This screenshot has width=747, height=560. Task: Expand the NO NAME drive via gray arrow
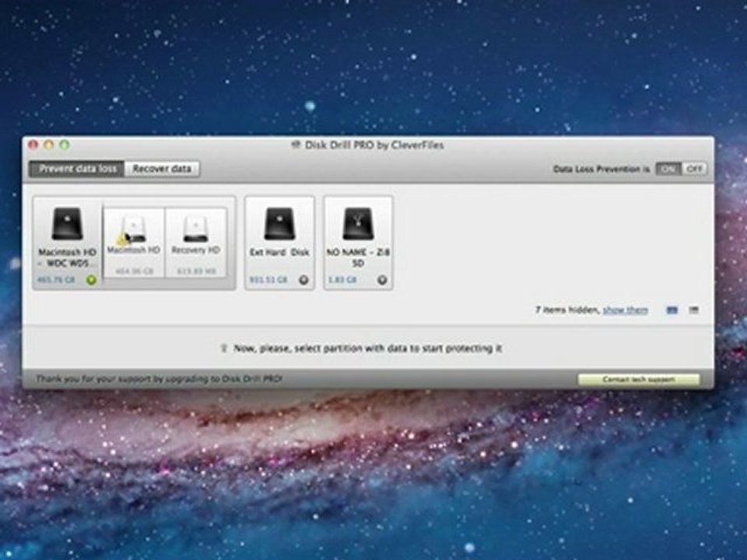(382, 280)
